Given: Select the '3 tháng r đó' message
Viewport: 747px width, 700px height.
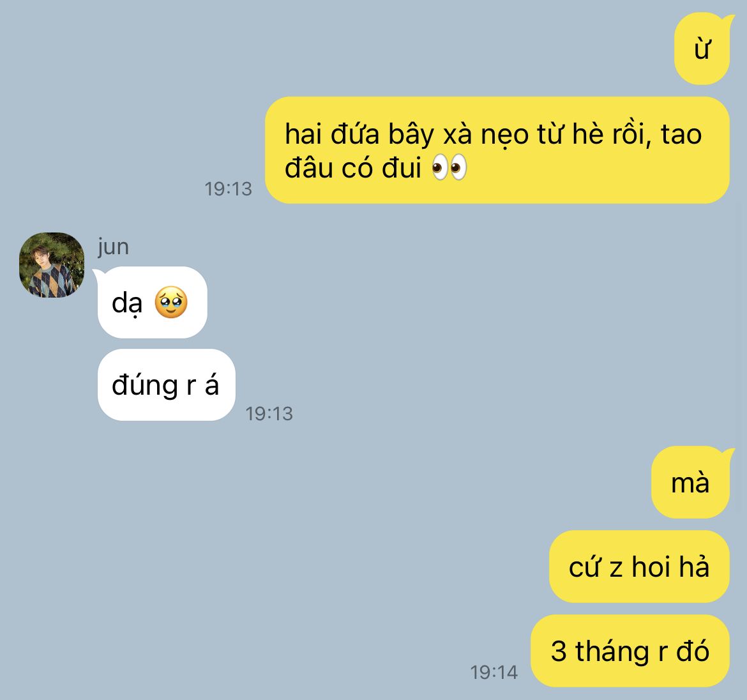Looking at the screenshot, I should (630, 650).
